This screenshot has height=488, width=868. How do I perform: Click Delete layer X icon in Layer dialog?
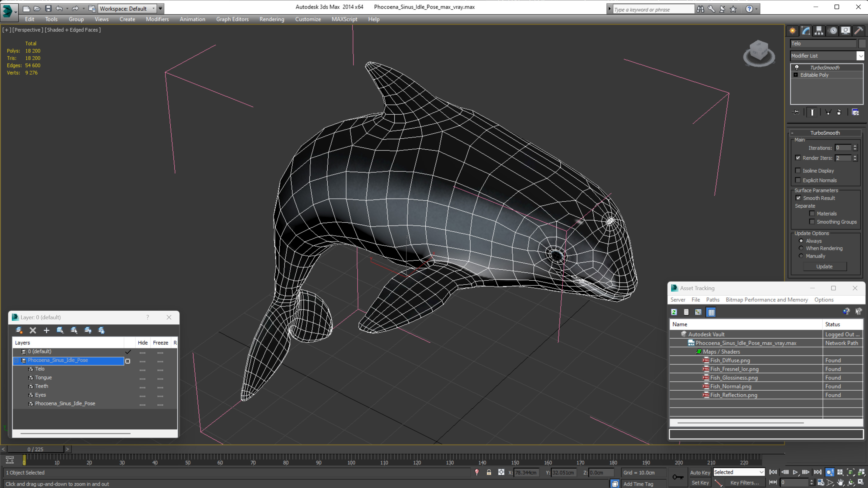[33, 331]
